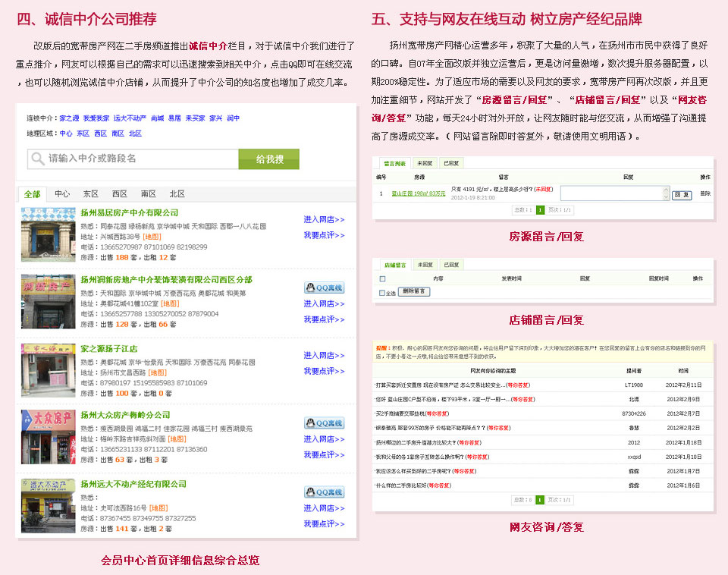Click 进入网店 for 扬州易居房产 listing
728x575 pixels.
[x=324, y=220]
